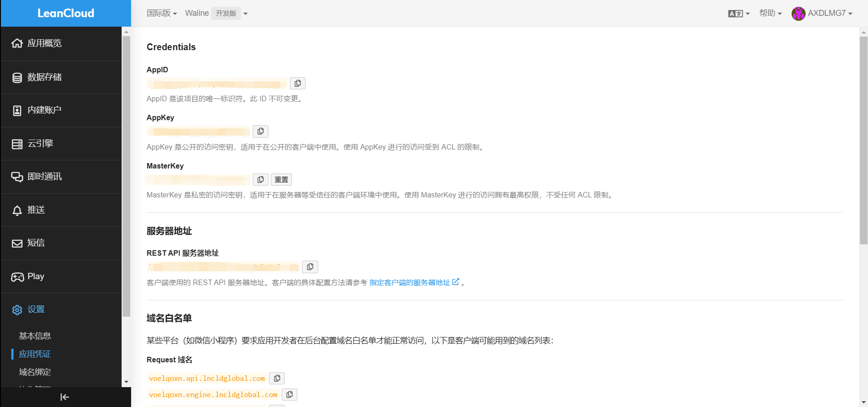This screenshot has height=407, width=868.
Task: Click the voelqoxn.engine.lncldglobal.com domain text
Action: (x=213, y=395)
